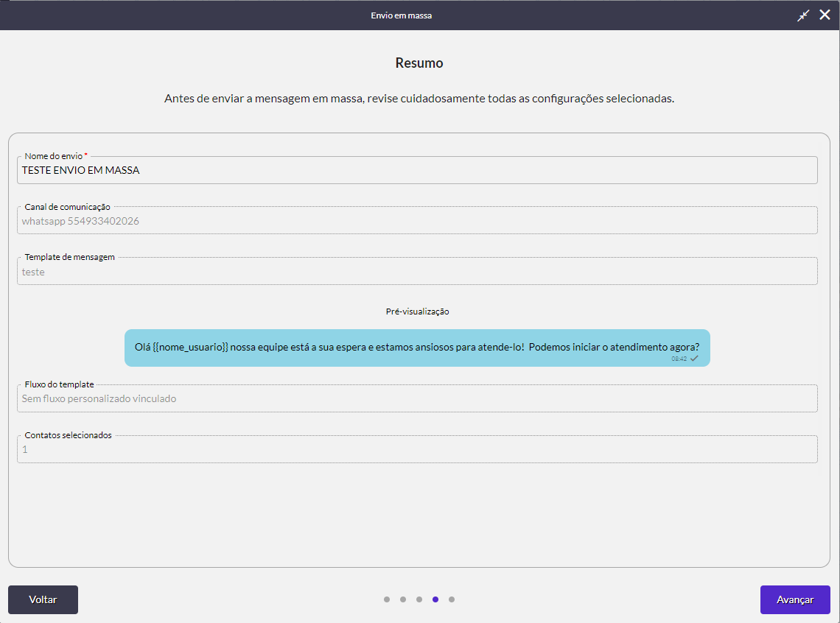Viewport: 840px width, 623px height.
Task: Click the Template de mensagem field
Action: [417, 271]
